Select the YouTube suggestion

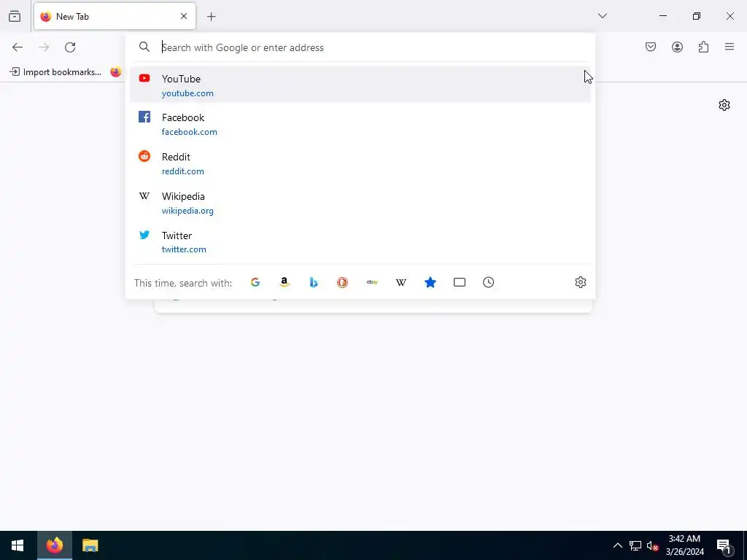coord(360,85)
